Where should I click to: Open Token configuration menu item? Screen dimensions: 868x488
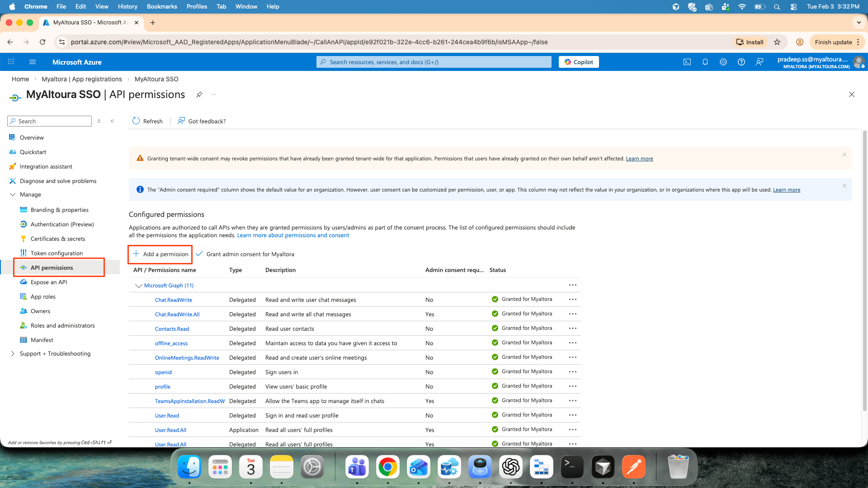pos(57,253)
